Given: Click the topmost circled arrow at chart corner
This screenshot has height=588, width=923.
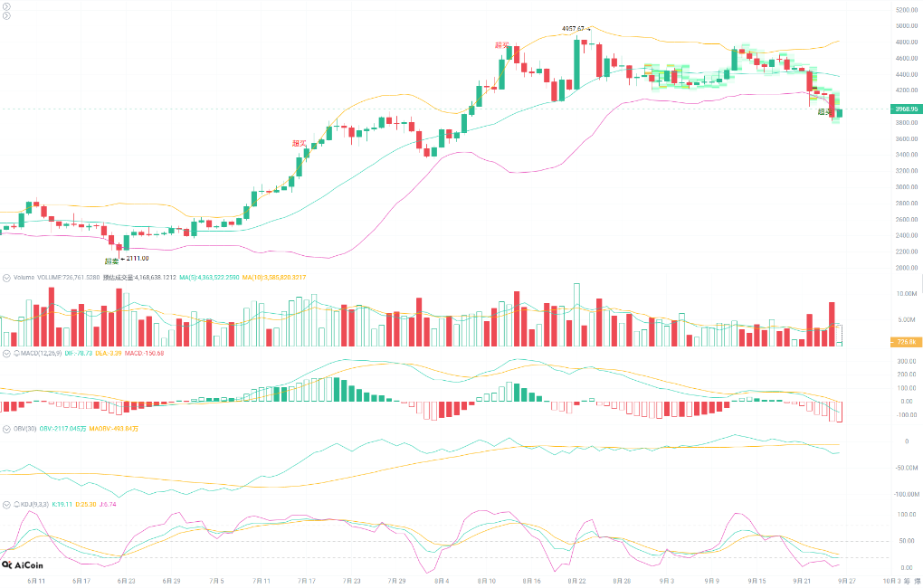Looking at the screenshot, I should pos(6,6).
